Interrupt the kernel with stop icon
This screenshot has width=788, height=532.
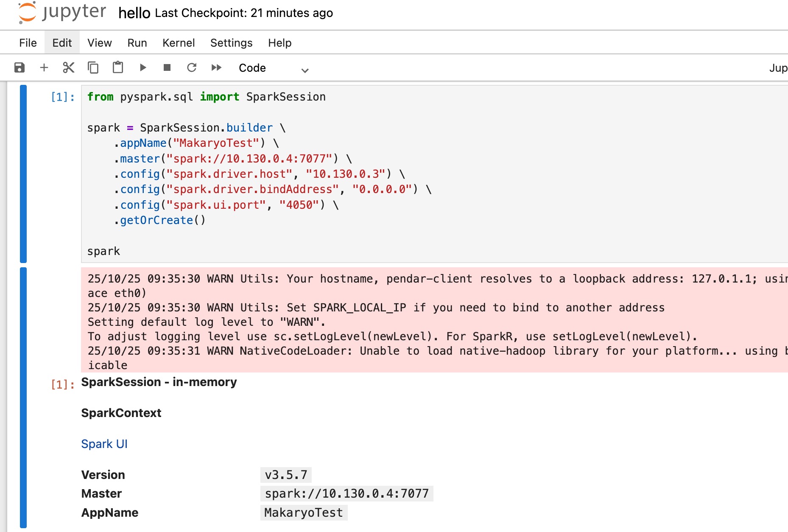click(x=167, y=68)
